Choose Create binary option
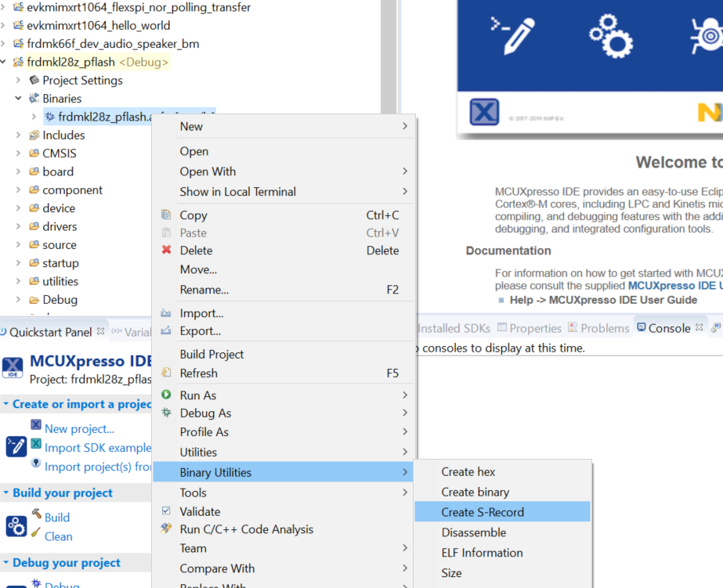 [502, 492]
